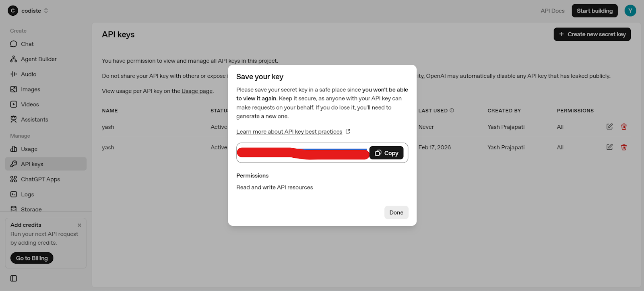Open the Usage section
Image resolution: width=644 pixels, height=291 pixels.
tap(29, 149)
